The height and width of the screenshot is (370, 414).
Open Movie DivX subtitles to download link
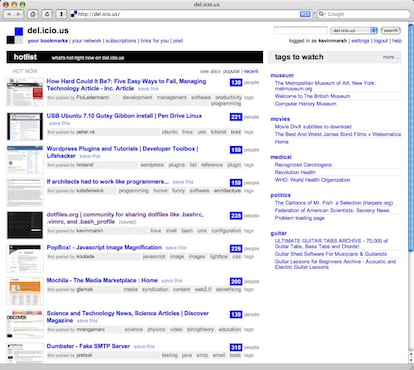[313, 127]
